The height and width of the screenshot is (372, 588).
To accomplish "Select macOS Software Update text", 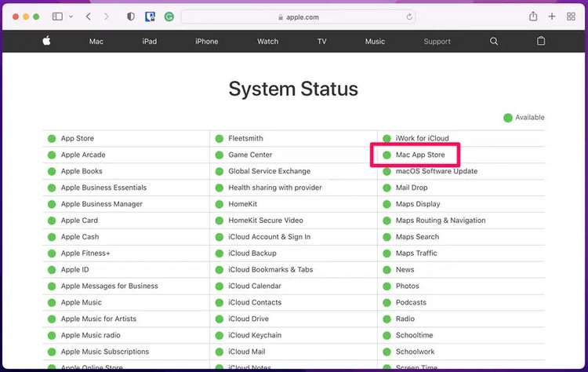I will pos(437,171).
